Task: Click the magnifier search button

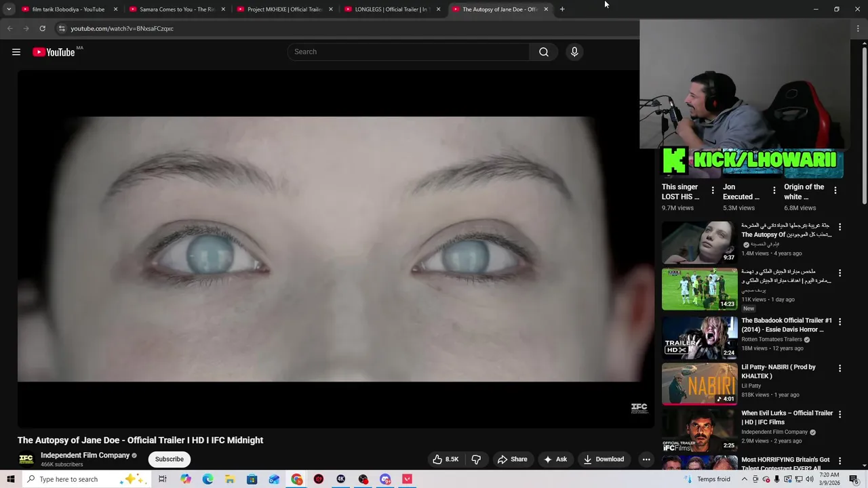Action: (544, 52)
